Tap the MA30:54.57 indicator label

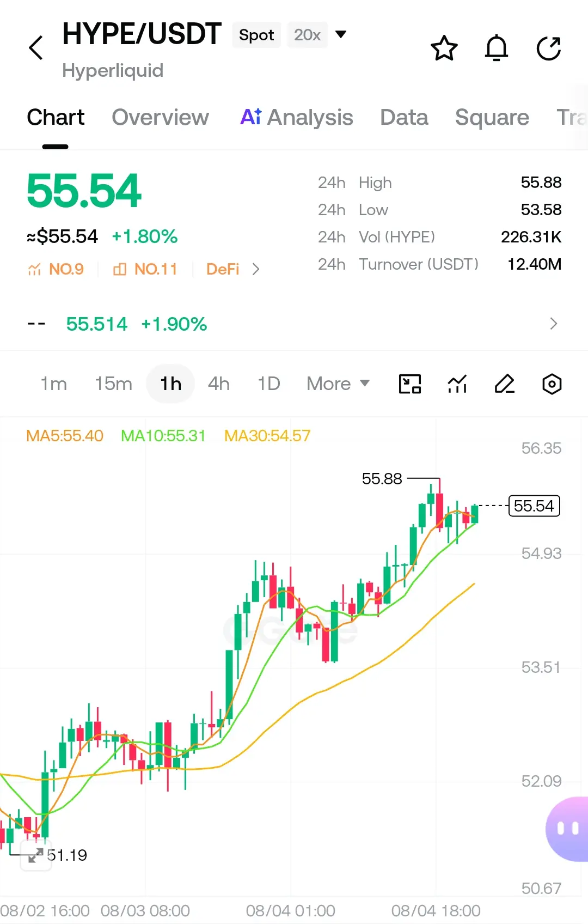tap(267, 436)
